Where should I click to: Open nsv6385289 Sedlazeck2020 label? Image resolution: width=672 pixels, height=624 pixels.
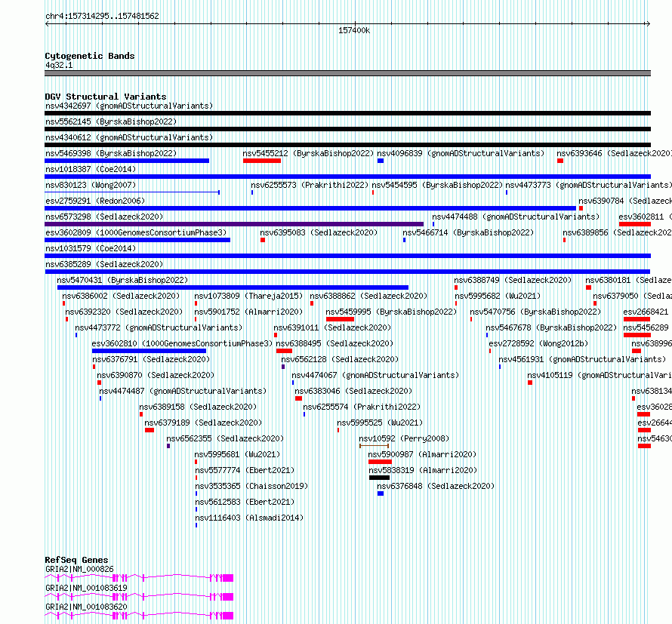pyautogui.click(x=104, y=264)
